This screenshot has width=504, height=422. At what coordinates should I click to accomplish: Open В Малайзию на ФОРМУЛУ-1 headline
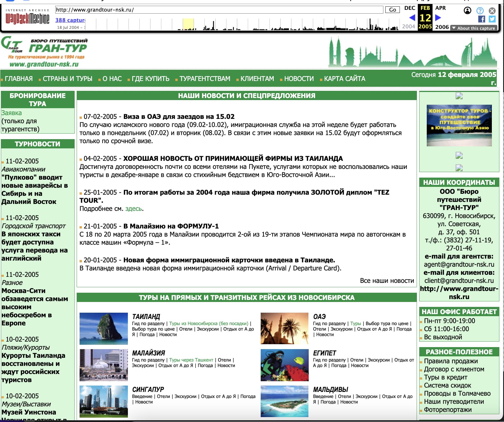click(x=171, y=226)
